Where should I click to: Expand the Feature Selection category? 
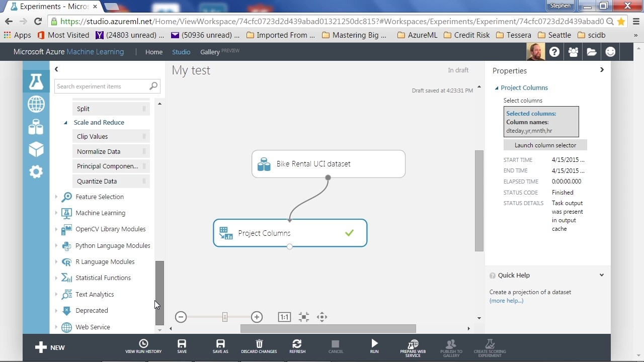pyautogui.click(x=56, y=197)
